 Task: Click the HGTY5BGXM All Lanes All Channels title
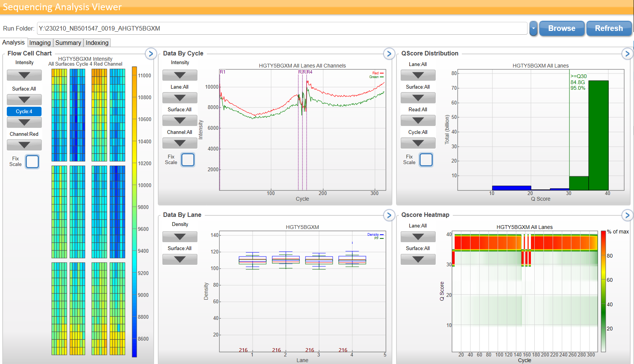[x=302, y=66]
